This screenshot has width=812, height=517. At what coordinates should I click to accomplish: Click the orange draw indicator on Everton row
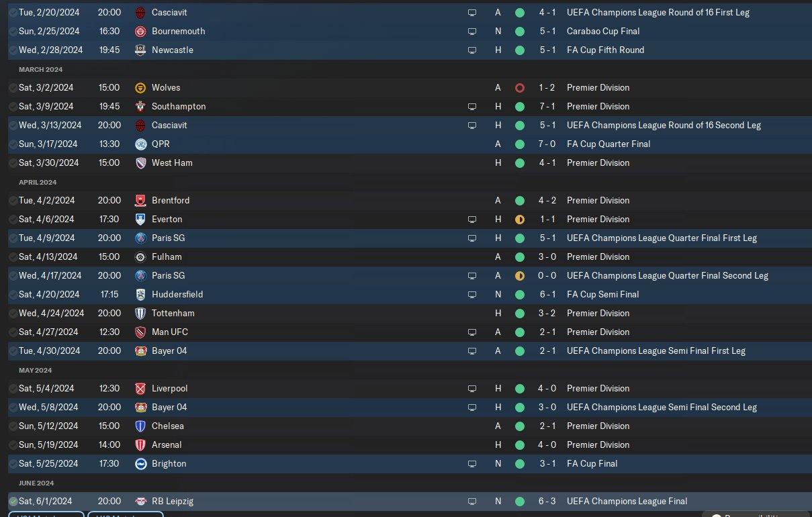[x=519, y=219]
